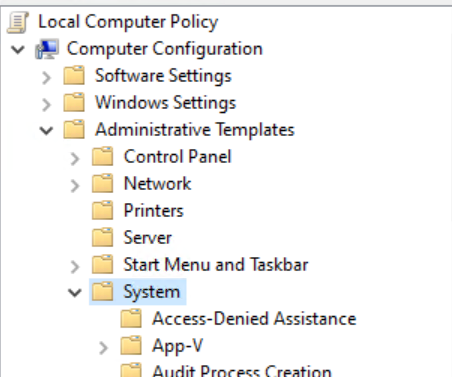Collapse the Computer Configuration node
Viewport: 452px width, 377px height.
tap(18, 50)
